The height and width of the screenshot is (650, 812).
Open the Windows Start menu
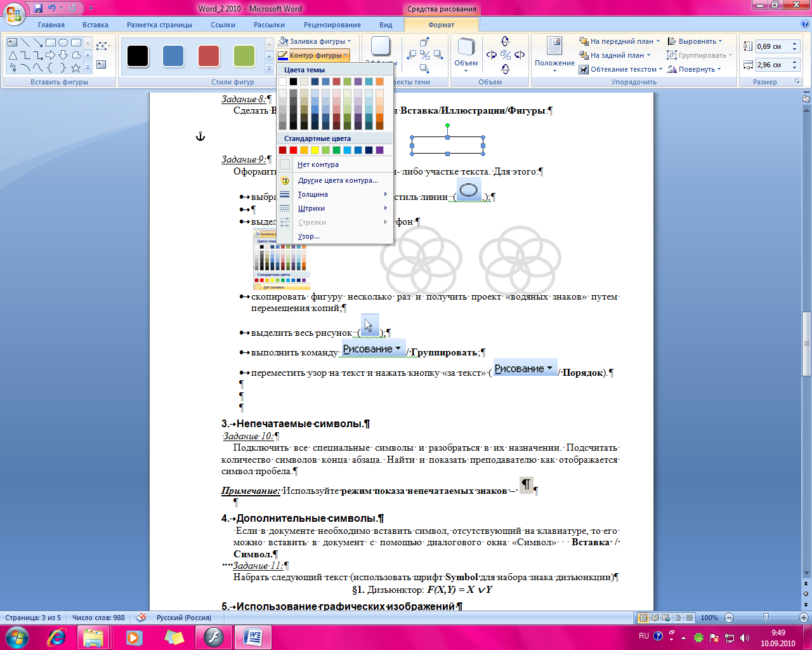click(16, 637)
